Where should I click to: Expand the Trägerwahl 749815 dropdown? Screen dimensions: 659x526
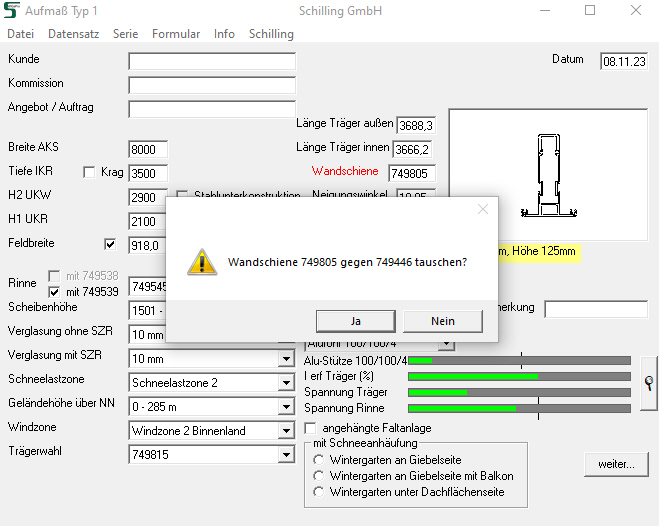pyautogui.click(x=286, y=455)
